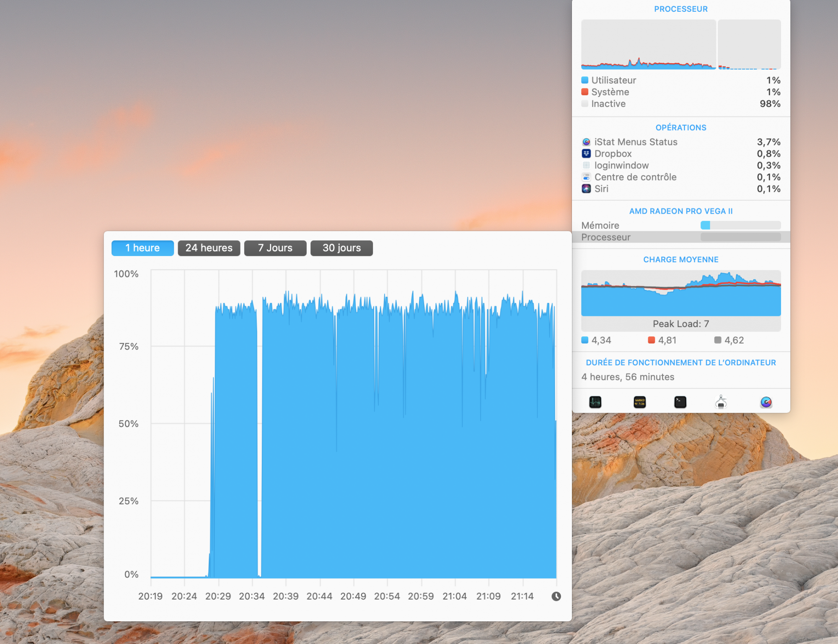Screen dimensions: 838x644
Task: Switch to the 24 heures tab
Action: (x=209, y=248)
